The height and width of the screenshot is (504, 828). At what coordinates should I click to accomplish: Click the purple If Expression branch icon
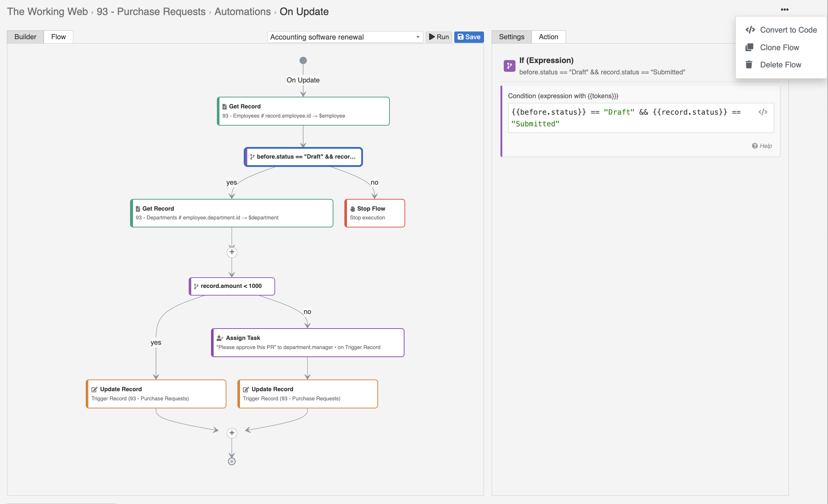509,66
